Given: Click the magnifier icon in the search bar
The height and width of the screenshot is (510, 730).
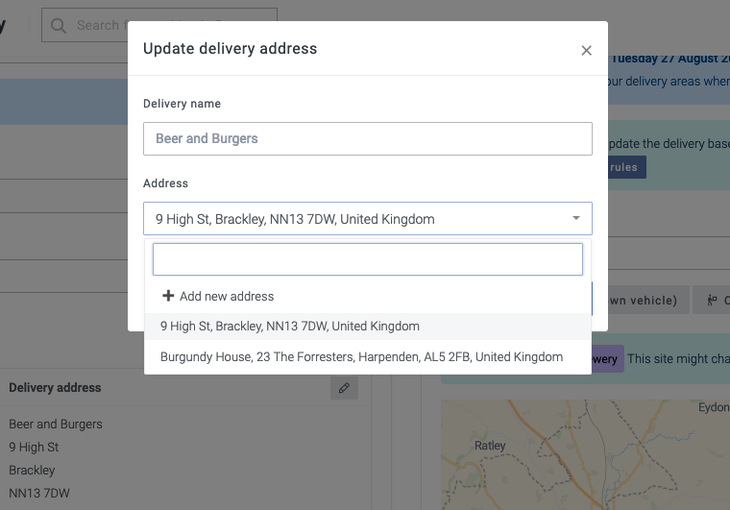Looking at the screenshot, I should pos(59,25).
